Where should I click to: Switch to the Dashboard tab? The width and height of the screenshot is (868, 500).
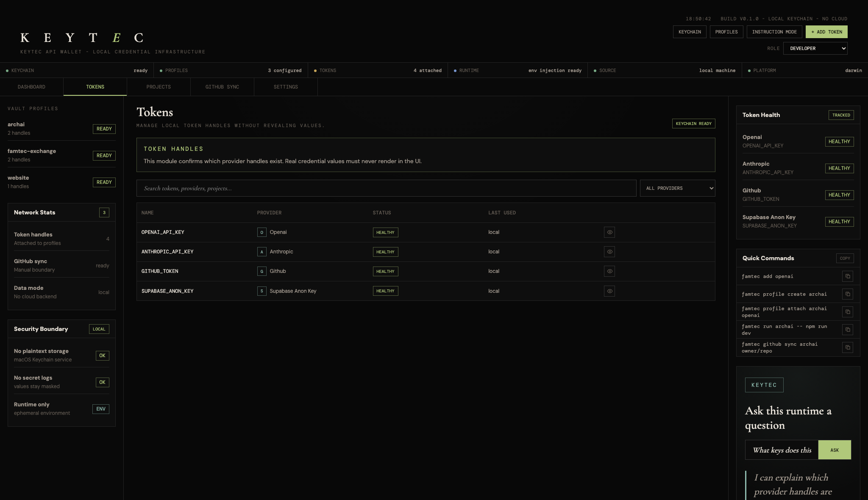(31, 87)
